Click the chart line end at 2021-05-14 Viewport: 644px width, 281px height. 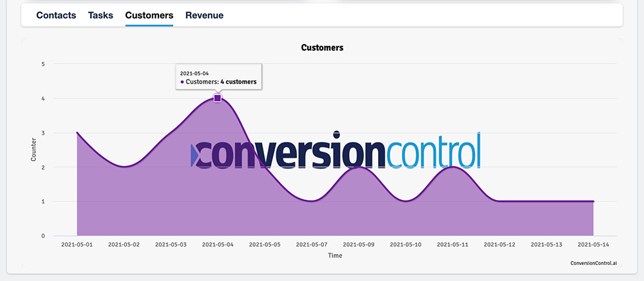click(593, 201)
